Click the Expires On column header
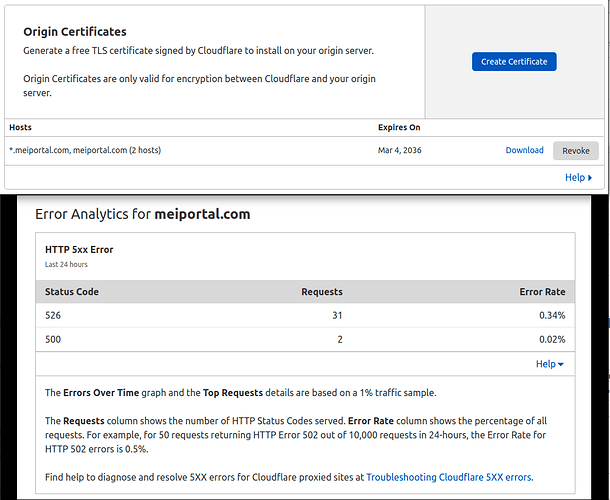The image size is (610, 500). (399, 127)
